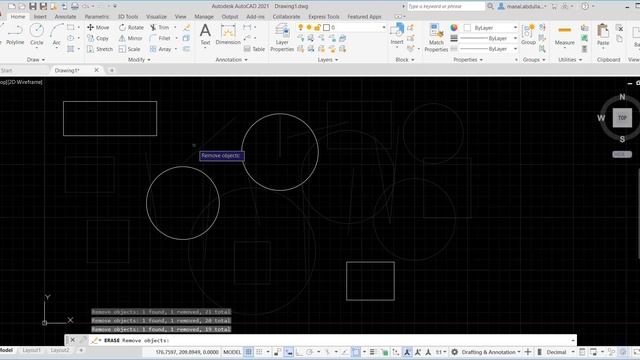Click the color wheel object color icon
The width and height of the screenshot is (640, 360).
coord(454,27)
